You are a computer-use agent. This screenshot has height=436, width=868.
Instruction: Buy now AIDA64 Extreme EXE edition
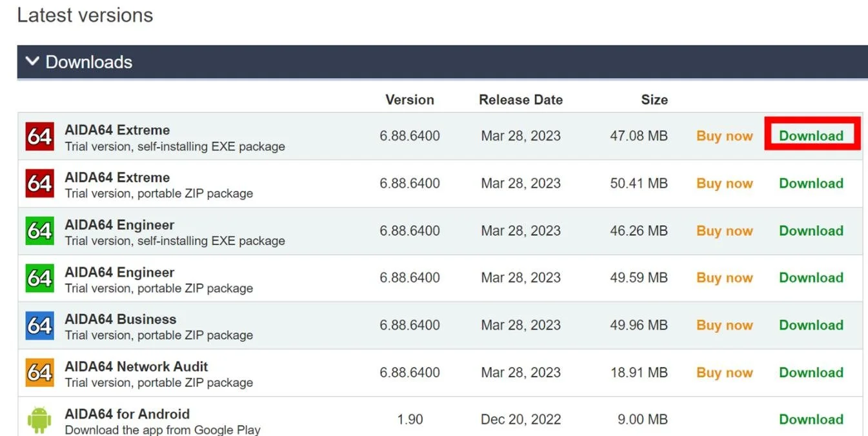724,136
